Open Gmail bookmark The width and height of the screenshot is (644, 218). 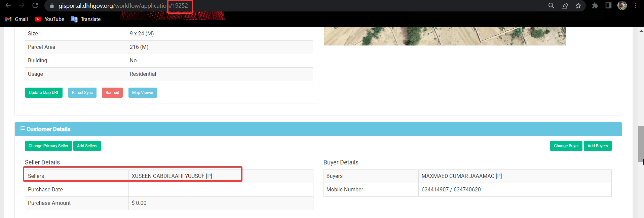click(17, 19)
